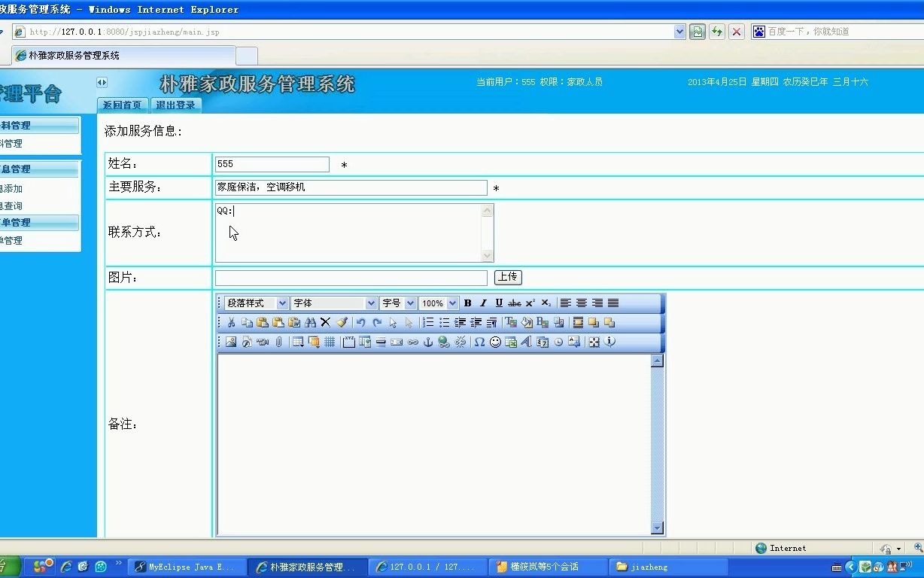Toggle underline formatting in the editor
The width and height of the screenshot is (924, 578).
point(497,303)
